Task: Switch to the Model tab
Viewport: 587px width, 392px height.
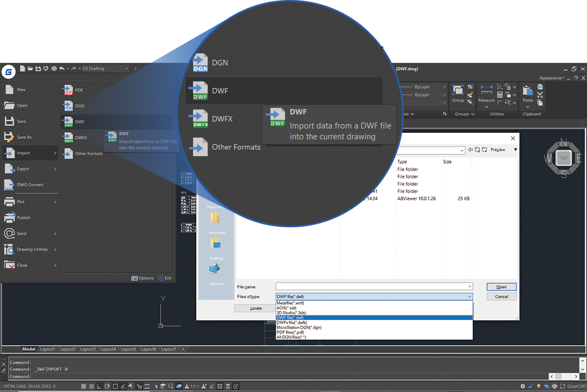Action: tap(29, 349)
